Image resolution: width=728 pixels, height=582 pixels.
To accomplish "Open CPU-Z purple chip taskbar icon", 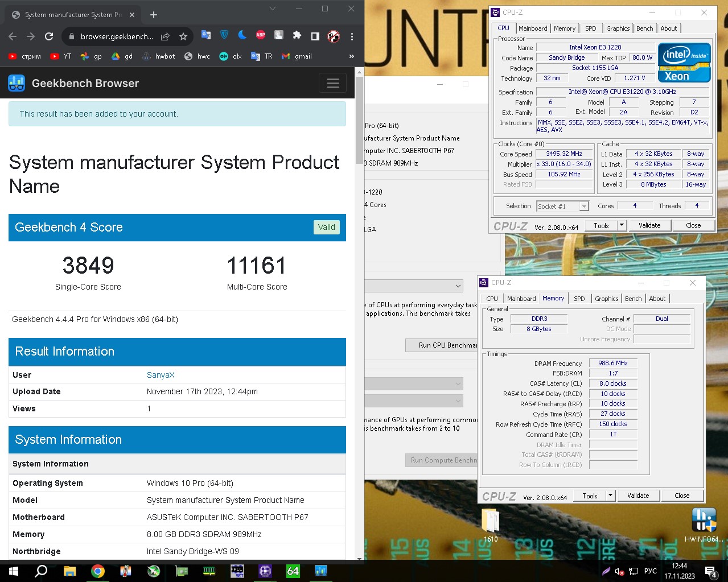I will tap(265, 571).
